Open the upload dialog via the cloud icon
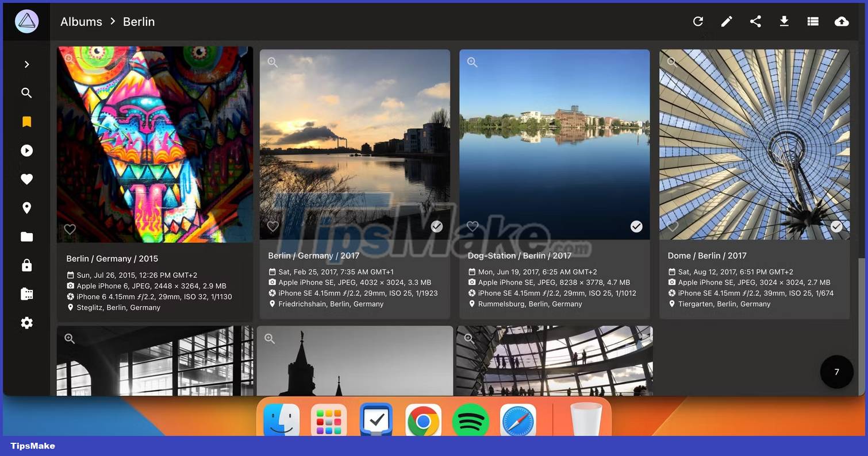 842,21
